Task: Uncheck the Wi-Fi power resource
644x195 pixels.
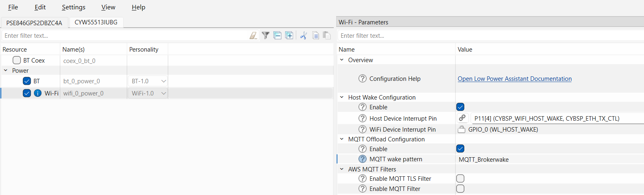Action: (x=27, y=93)
